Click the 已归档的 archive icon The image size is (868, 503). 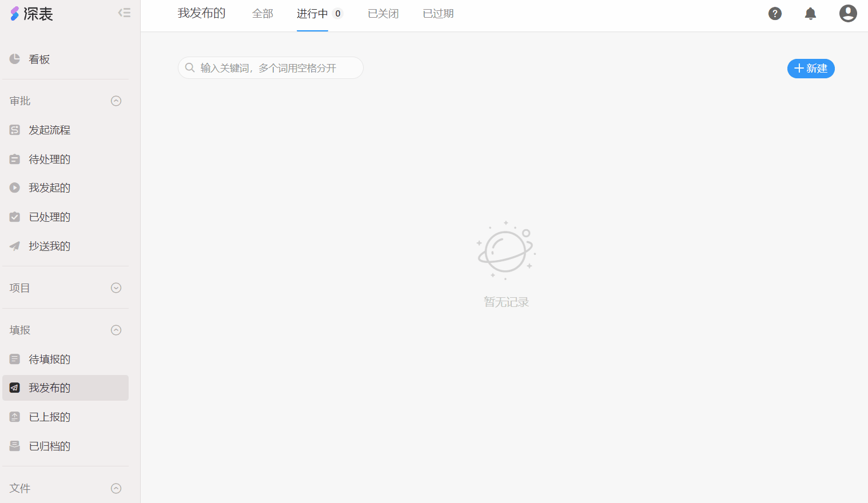(15, 446)
